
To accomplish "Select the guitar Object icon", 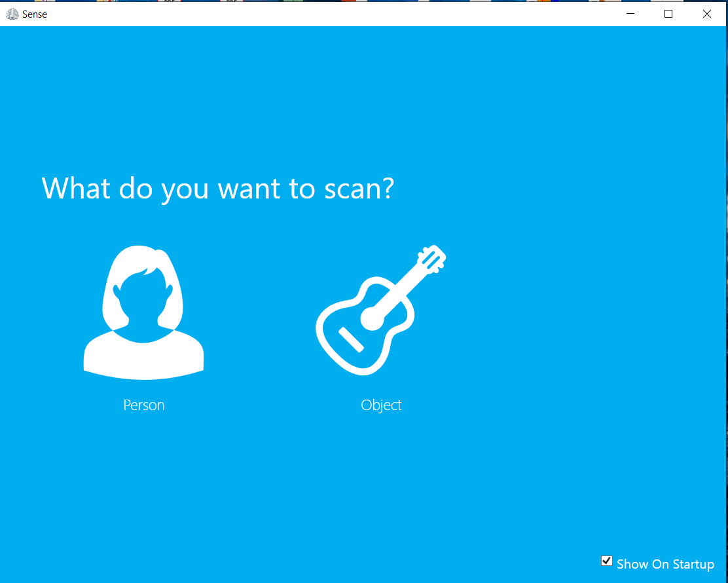I will coord(381,310).
